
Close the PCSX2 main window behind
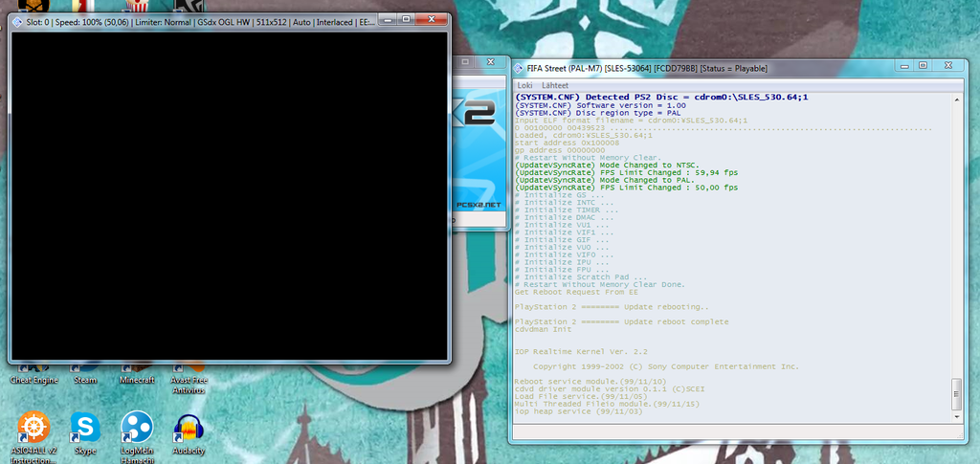click(491, 61)
